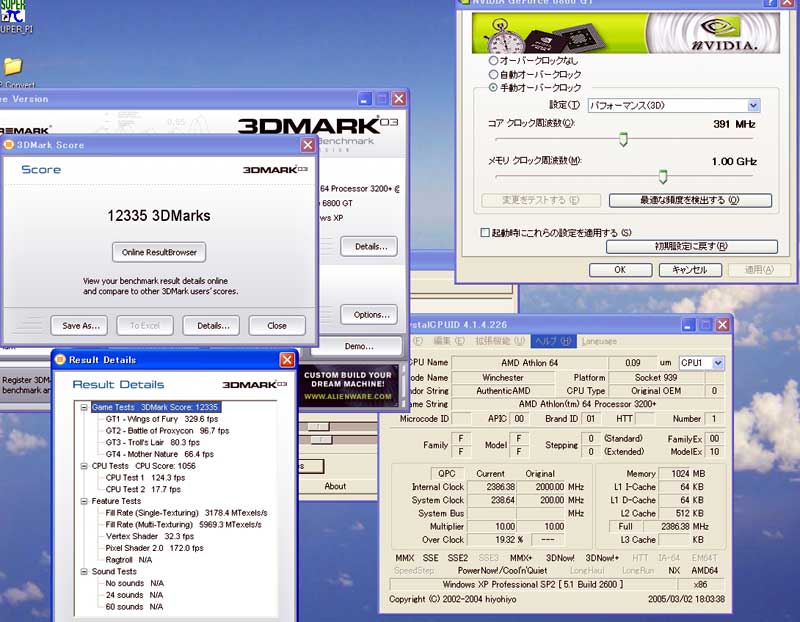Viewport: 800px width, 622px height.
Task: Open the Convert folder on desktop
Action: pos(13,71)
